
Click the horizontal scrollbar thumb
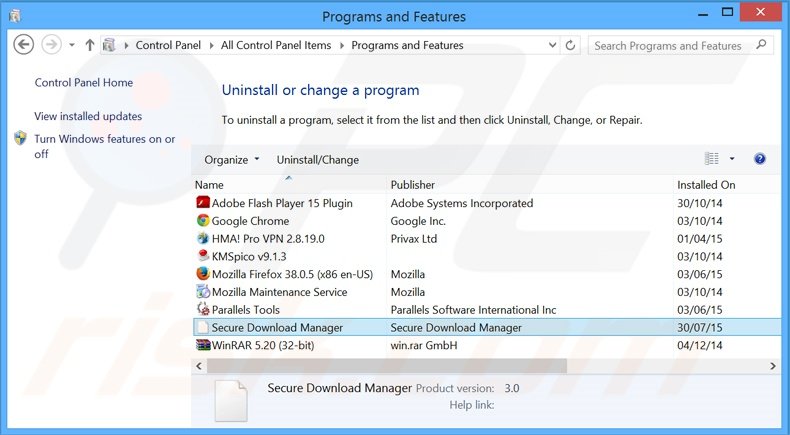click(386, 366)
